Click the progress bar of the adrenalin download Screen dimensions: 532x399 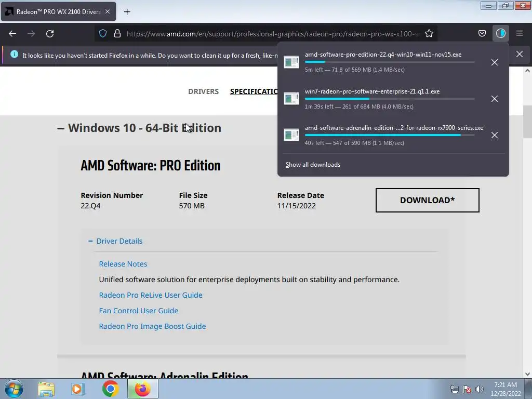(390, 135)
